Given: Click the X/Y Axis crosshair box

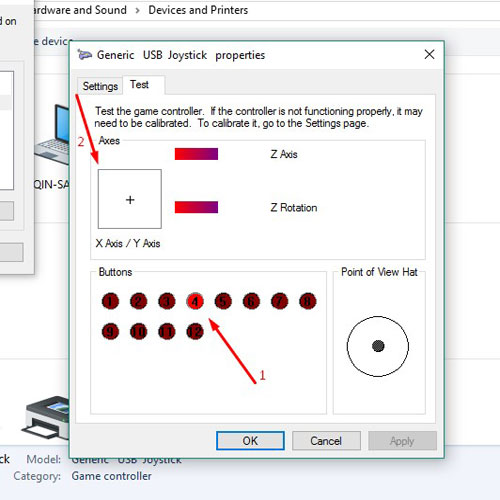Looking at the screenshot, I should [130, 199].
